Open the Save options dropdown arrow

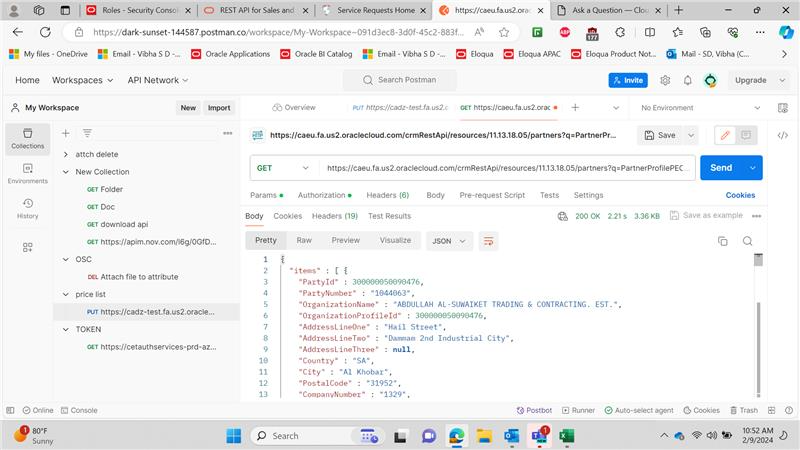(691, 135)
